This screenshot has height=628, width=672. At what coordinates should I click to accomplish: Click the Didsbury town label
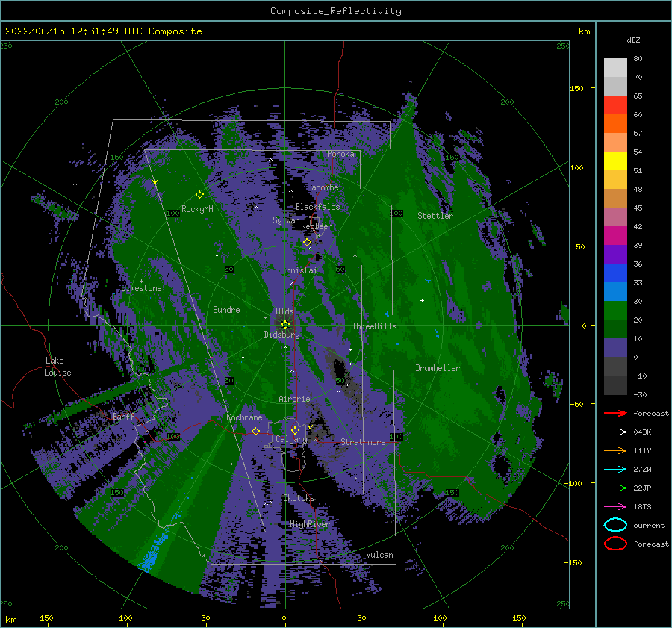pos(281,335)
